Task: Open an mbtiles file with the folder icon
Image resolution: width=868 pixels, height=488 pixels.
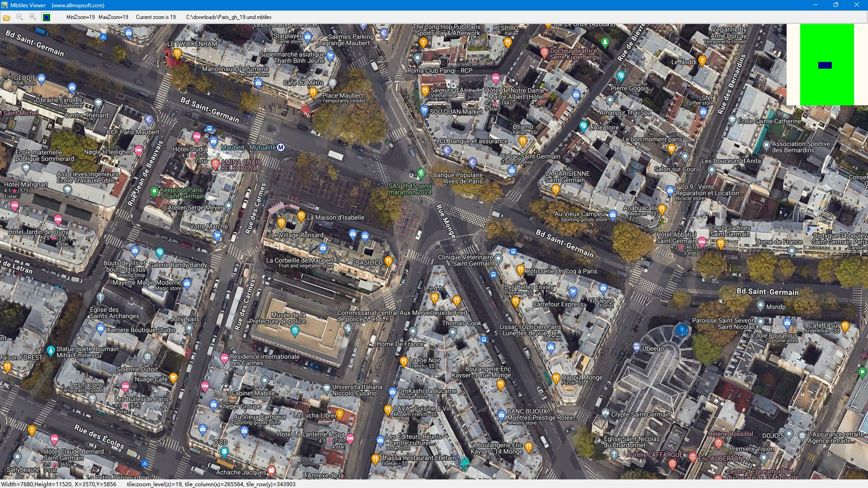Action: pyautogui.click(x=7, y=17)
